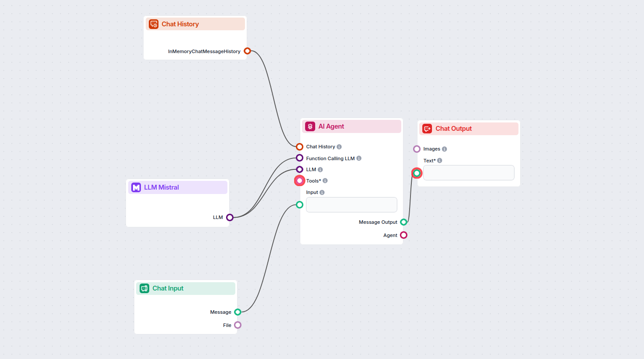Select the Agent output port
644x359 pixels.
(403, 235)
